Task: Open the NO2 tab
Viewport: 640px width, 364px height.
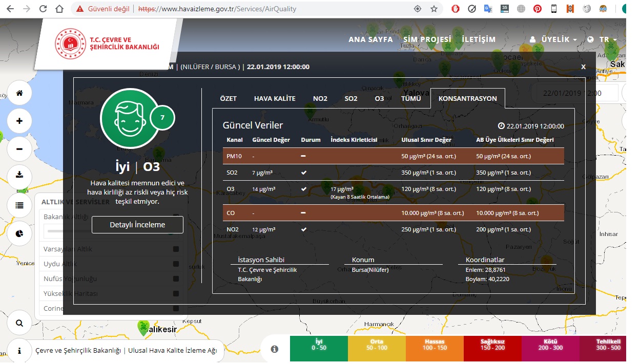Action: [x=320, y=98]
